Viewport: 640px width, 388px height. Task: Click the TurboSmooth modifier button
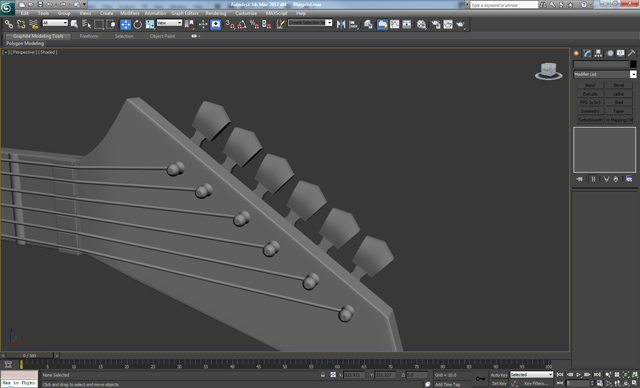pyautogui.click(x=590, y=120)
